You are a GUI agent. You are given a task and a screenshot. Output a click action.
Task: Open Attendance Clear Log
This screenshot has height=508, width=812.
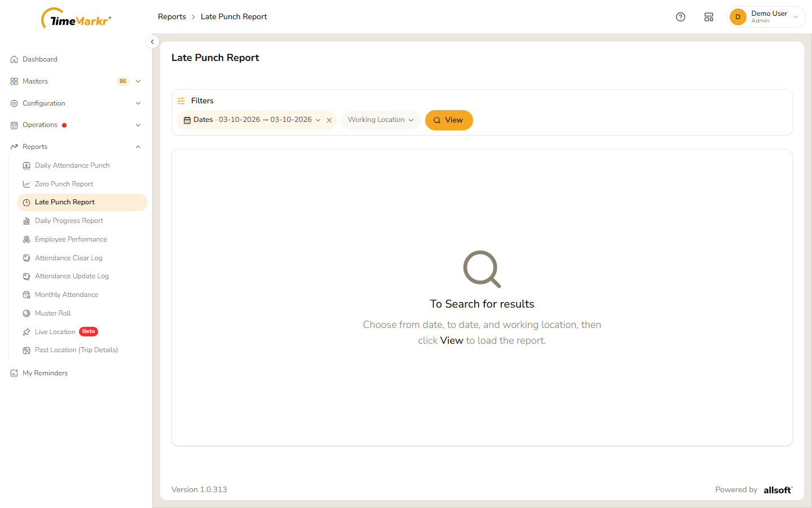point(82,258)
